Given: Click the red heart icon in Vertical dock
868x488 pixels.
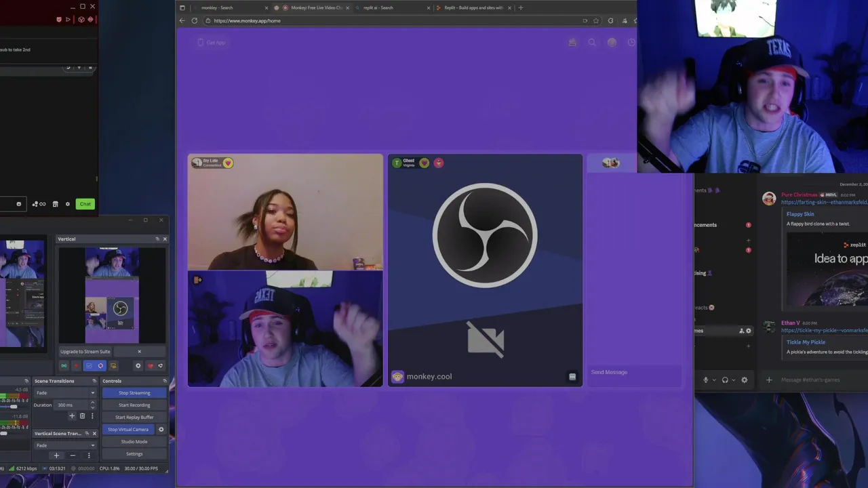Looking at the screenshot, I should pyautogui.click(x=150, y=366).
